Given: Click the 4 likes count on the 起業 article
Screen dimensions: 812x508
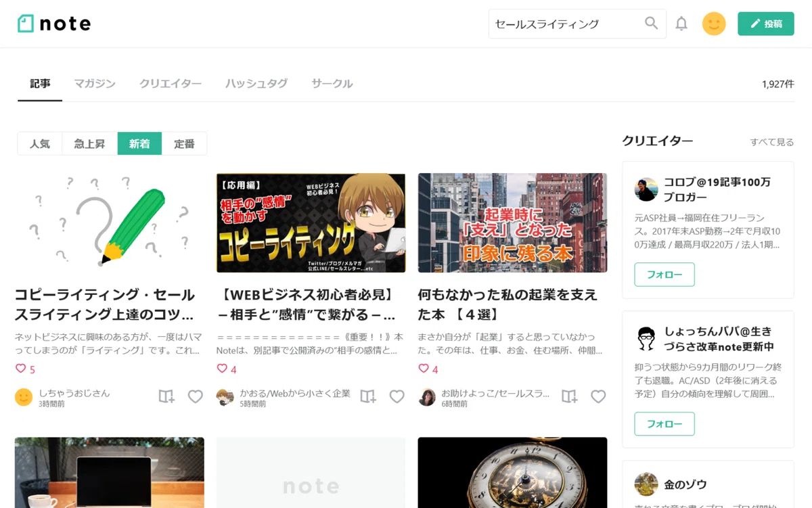Looking at the screenshot, I should pos(428,369).
